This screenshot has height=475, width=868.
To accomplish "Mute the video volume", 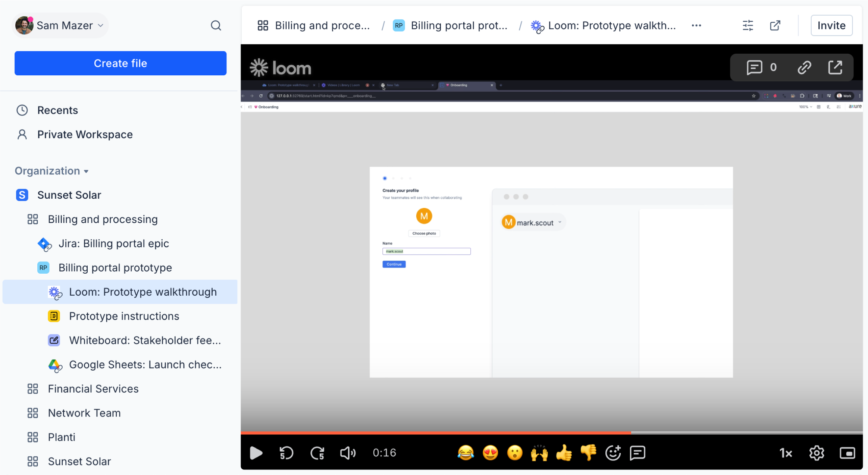I will pos(348,453).
